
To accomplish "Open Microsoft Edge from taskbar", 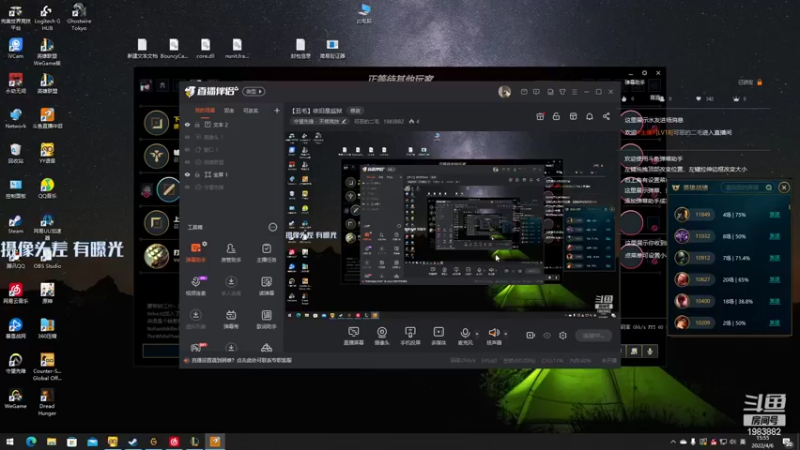I will click(x=31, y=442).
